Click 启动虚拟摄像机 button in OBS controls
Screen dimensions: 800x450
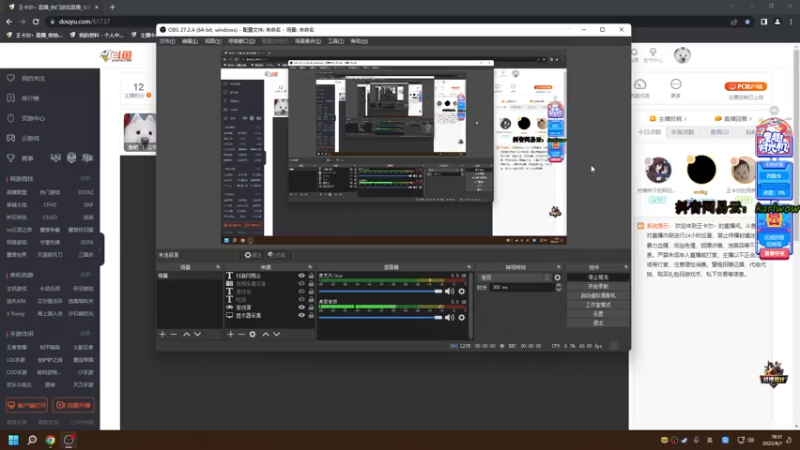click(x=598, y=295)
